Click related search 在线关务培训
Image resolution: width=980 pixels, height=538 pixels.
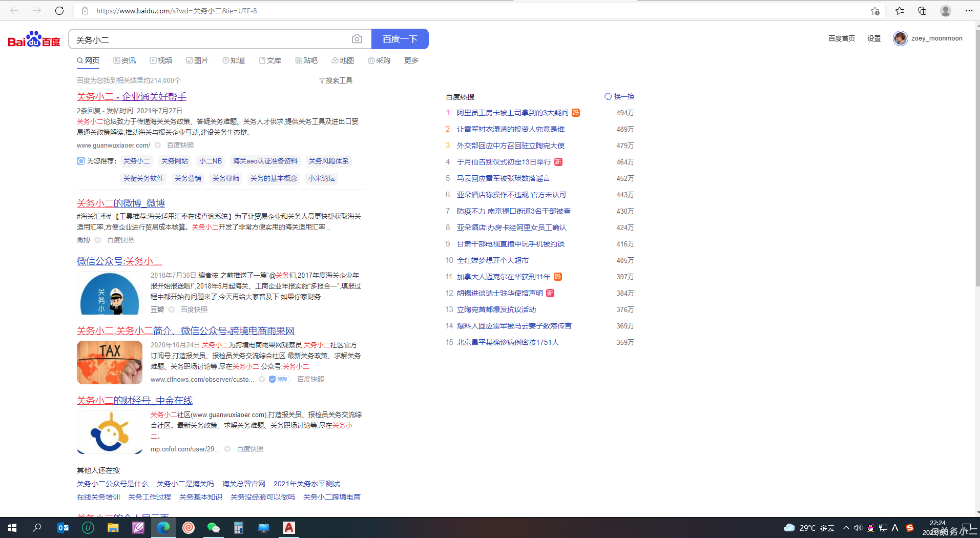(x=98, y=497)
